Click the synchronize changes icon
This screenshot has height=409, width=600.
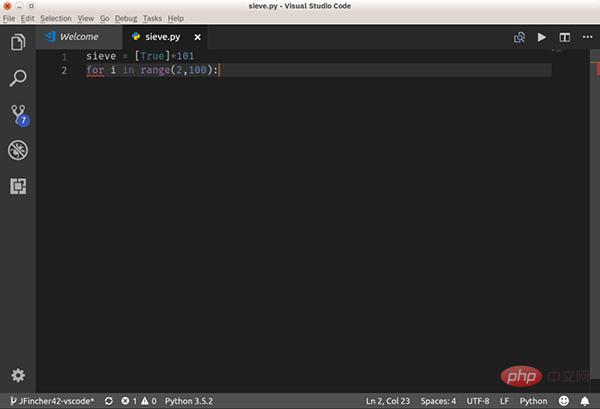[x=109, y=401]
